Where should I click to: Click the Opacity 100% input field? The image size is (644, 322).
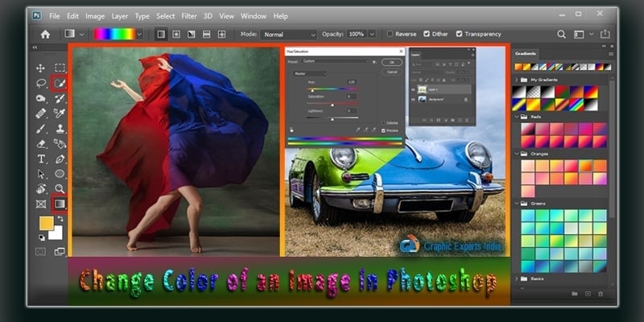357,34
